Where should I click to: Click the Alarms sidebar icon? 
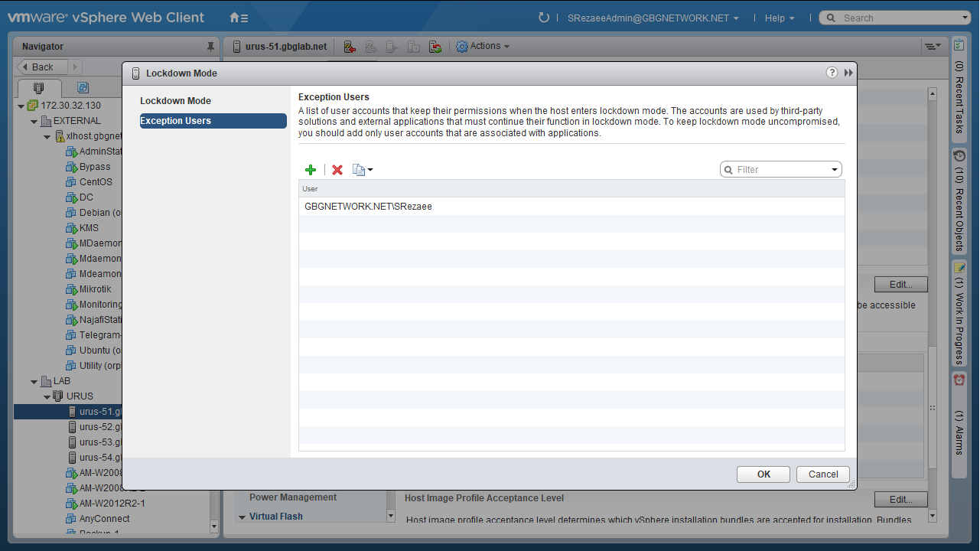[x=959, y=380]
